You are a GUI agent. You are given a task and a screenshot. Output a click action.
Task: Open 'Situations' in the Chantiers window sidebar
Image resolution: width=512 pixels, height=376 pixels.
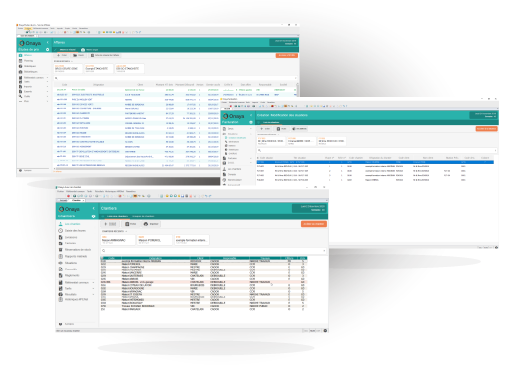click(x=68, y=263)
